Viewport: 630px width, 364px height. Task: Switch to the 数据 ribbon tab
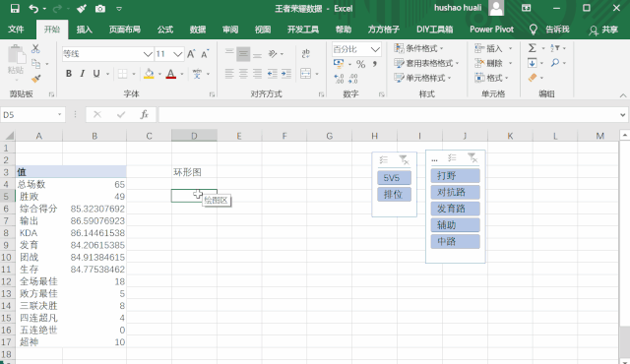tap(198, 30)
